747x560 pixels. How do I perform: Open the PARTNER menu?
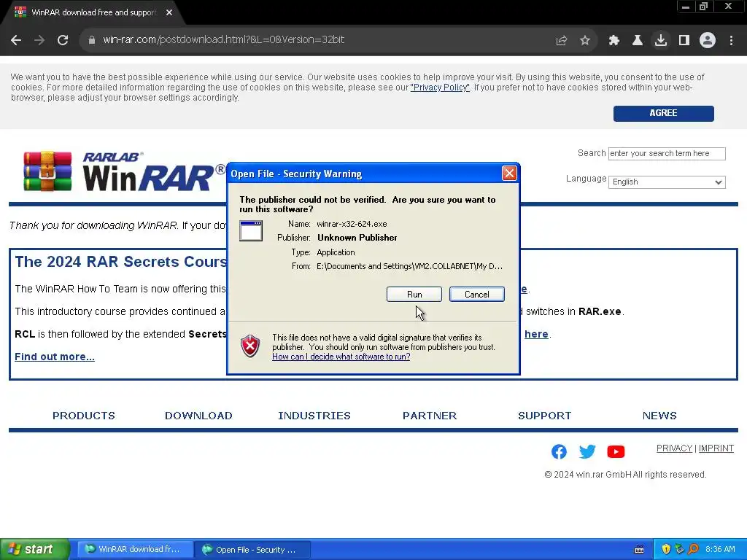click(430, 416)
